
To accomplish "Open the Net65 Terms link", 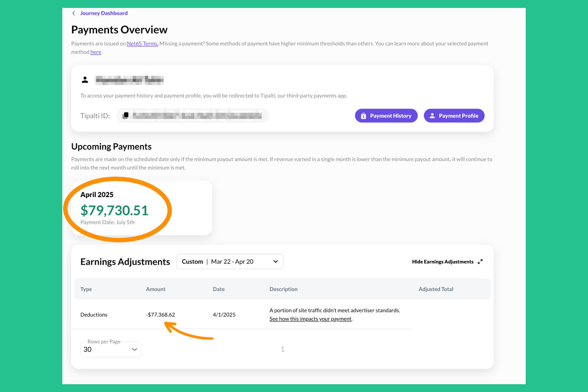I will [142, 44].
